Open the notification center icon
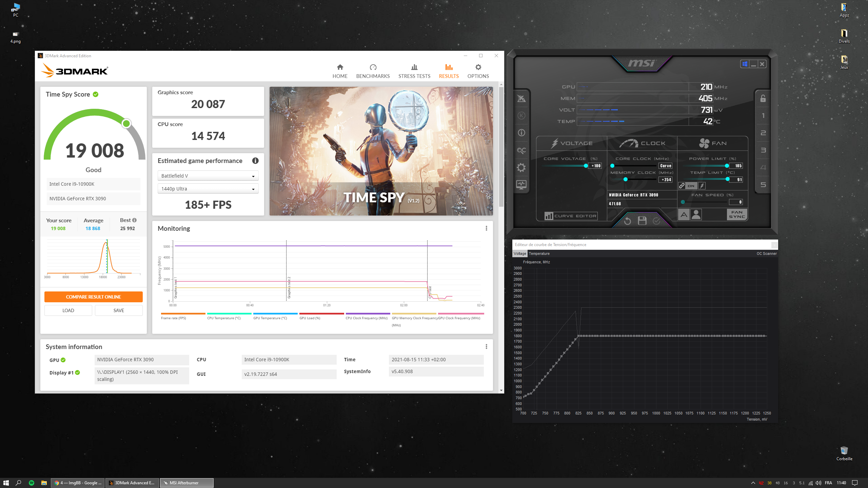Image resolution: width=868 pixels, height=488 pixels. (x=855, y=483)
